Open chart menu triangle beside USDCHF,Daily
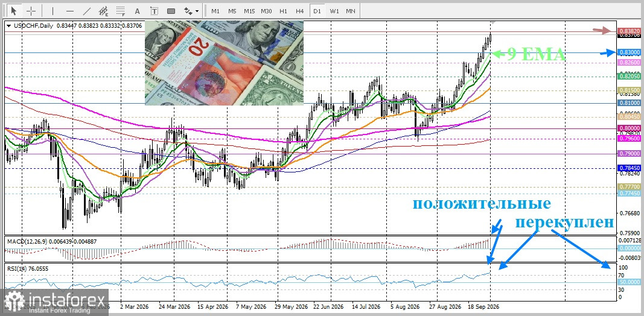 [9, 25]
